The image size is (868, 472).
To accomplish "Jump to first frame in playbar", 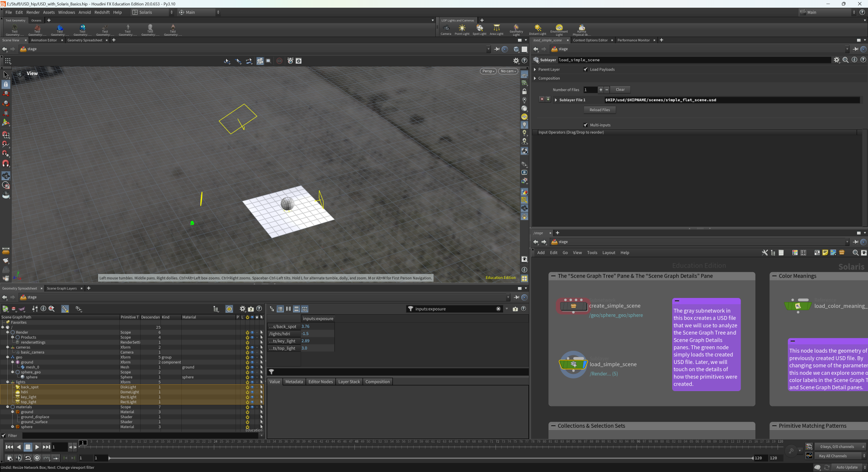I will coord(9,447).
